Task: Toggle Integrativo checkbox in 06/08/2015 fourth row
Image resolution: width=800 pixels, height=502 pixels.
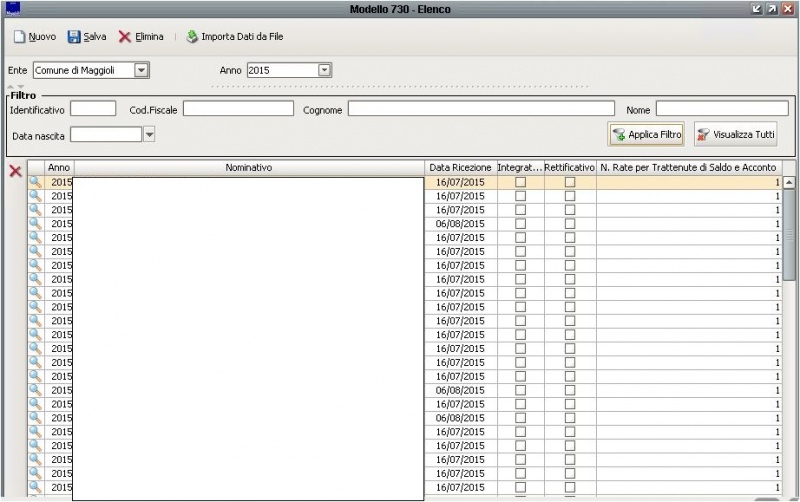Action: (x=520, y=225)
